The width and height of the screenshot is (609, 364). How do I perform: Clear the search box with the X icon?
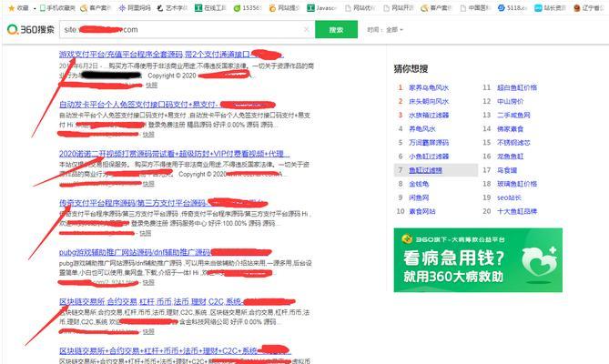pos(307,29)
